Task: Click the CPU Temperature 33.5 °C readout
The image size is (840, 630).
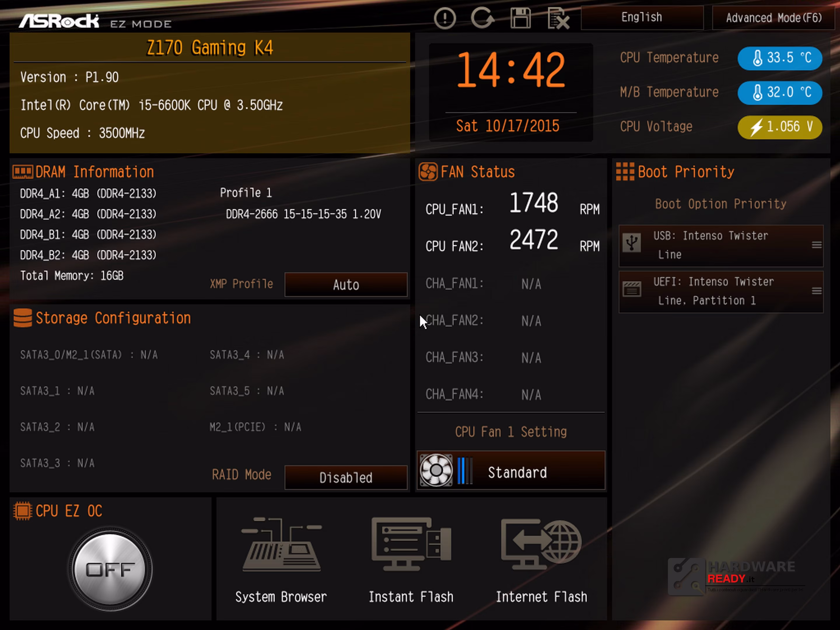Action: (x=780, y=58)
